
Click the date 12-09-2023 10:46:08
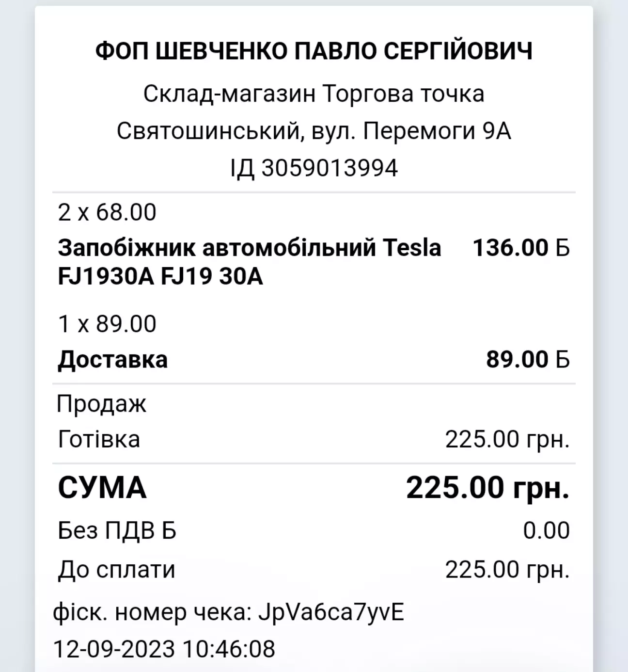[x=164, y=649]
